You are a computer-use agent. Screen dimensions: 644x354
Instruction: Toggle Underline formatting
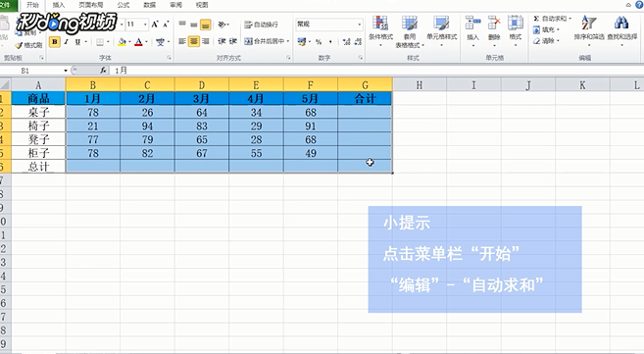tap(77, 42)
